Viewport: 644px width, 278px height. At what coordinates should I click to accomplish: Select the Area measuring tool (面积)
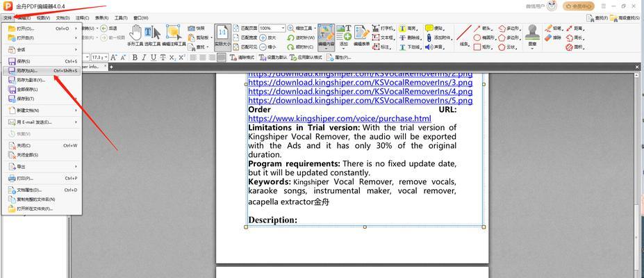(x=575, y=47)
